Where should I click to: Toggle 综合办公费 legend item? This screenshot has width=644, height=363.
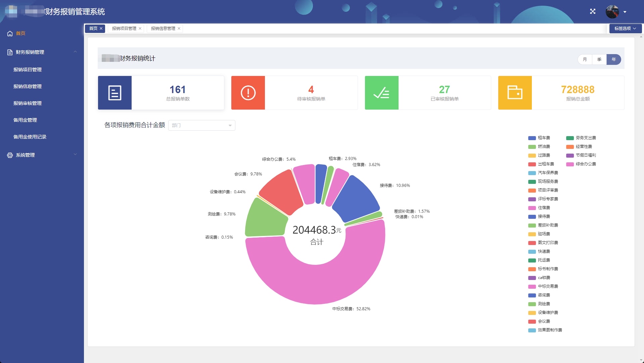click(581, 164)
